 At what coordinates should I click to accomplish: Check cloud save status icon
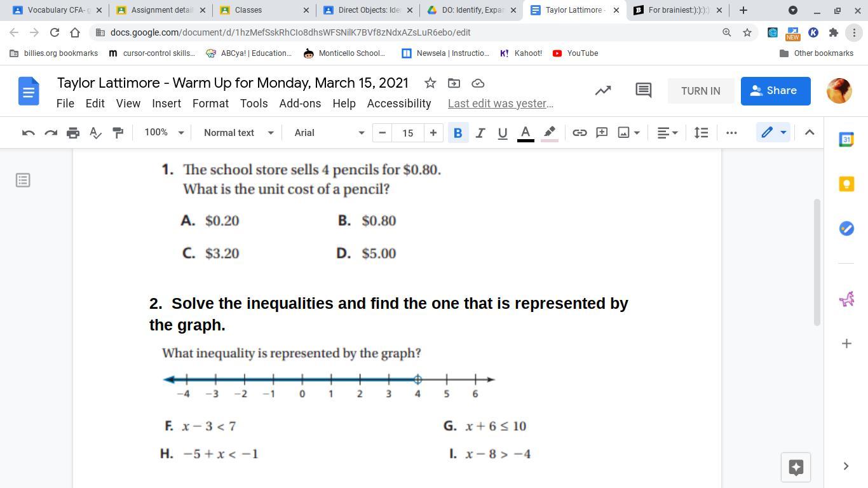478,83
